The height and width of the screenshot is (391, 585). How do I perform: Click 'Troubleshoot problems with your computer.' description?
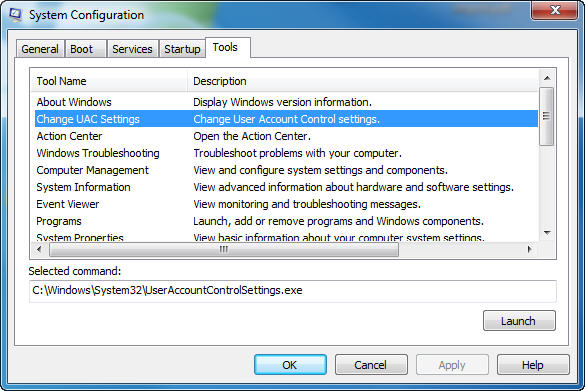pyautogui.click(x=297, y=153)
